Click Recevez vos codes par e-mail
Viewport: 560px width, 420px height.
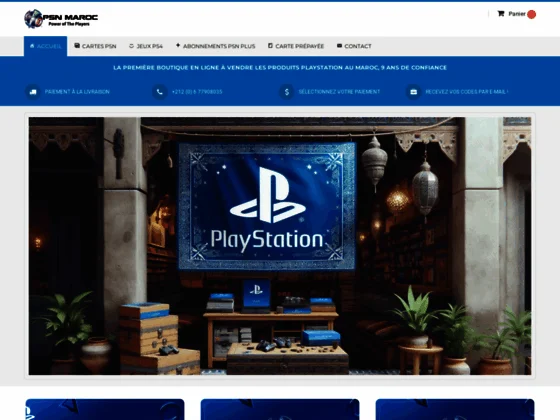tap(467, 92)
